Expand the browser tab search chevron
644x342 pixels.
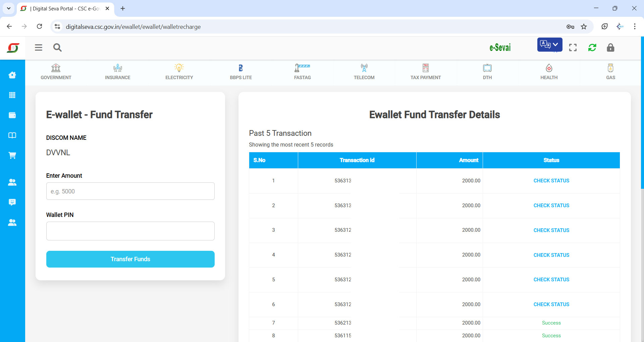click(9, 8)
